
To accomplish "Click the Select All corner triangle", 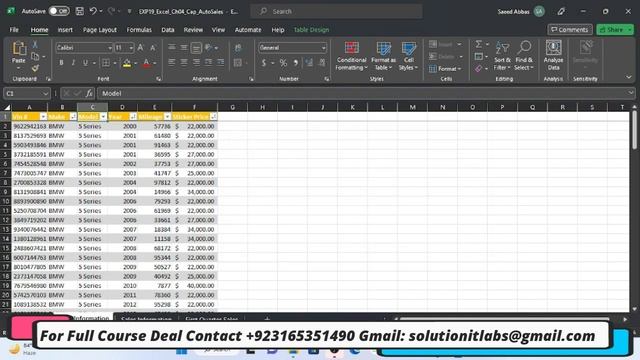I will click(x=7, y=107).
